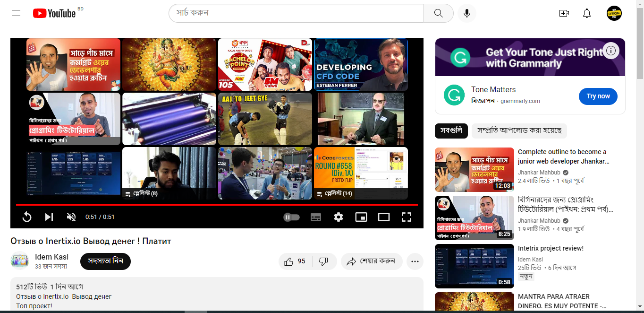Like the video with thumbs up
This screenshot has height=313, width=644.
[x=295, y=261]
